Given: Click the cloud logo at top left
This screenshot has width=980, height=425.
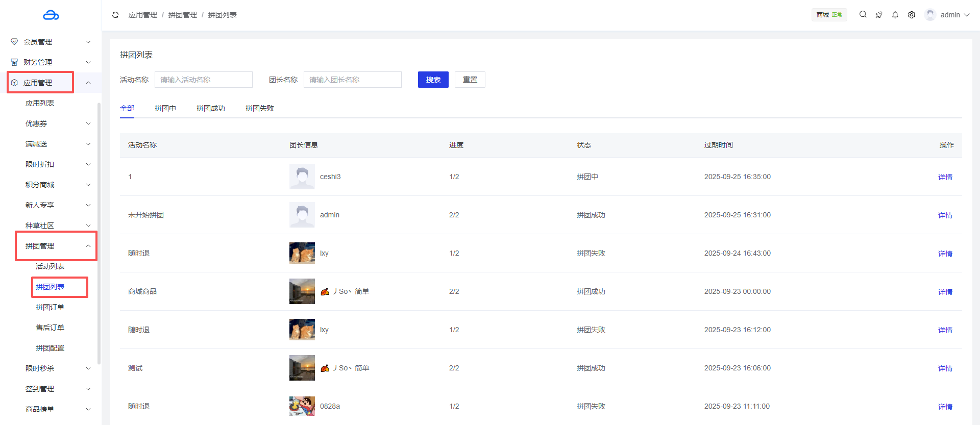Looking at the screenshot, I should click(x=51, y=15).
